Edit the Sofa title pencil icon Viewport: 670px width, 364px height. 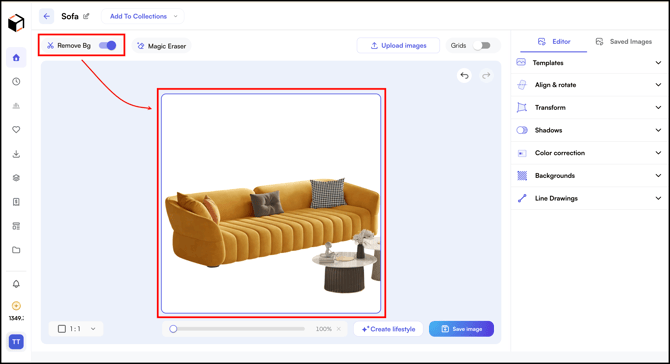tap(86, 16)
